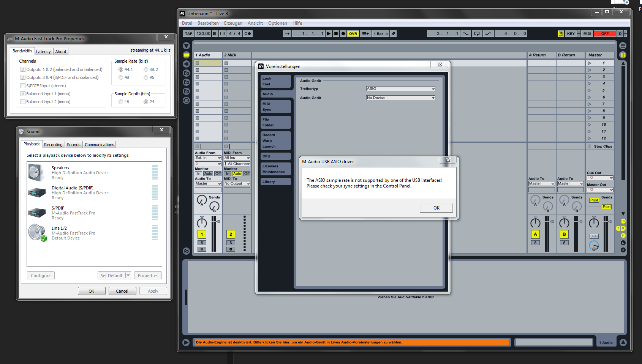Click the Follow playback arrow icon
The width and height of the screenshot is (642, 364).
287,34
